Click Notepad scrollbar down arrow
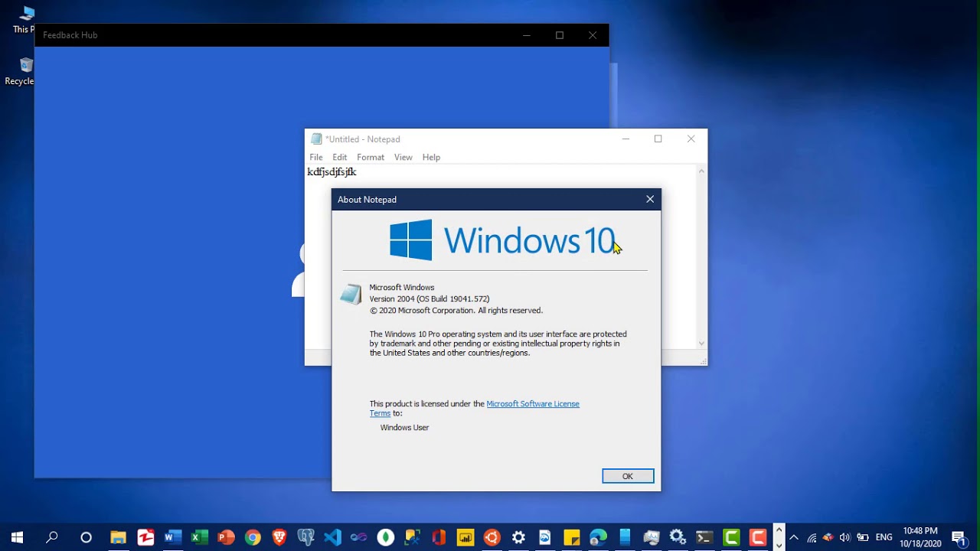Image resolution: width=980 pixels, height=551 pixels. (701, 344)
